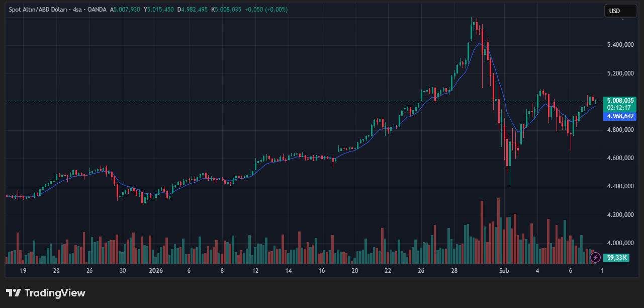
Task: Click the green 5.008,035 current price label
Action: pos(619,100)
